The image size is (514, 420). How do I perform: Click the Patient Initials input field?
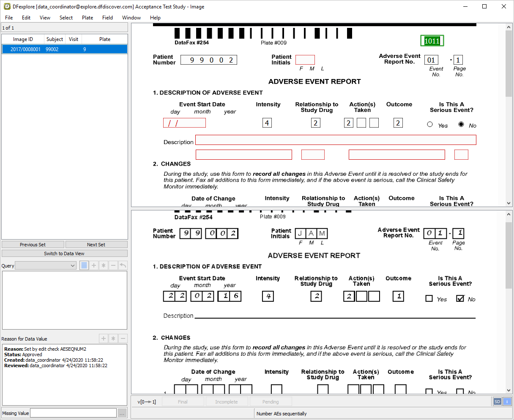pyautogui.click(x=305, y=60)
